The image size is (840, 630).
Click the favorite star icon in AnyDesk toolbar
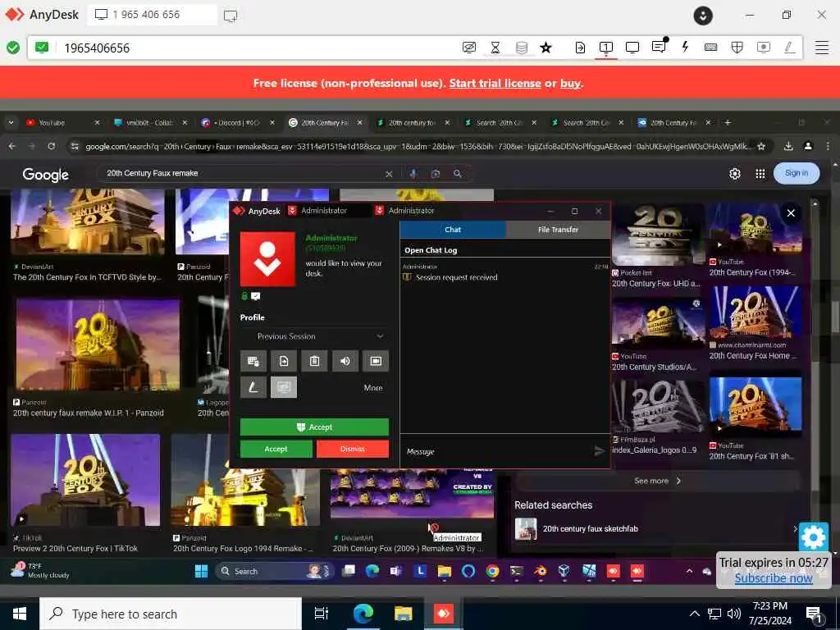[546, 48]
